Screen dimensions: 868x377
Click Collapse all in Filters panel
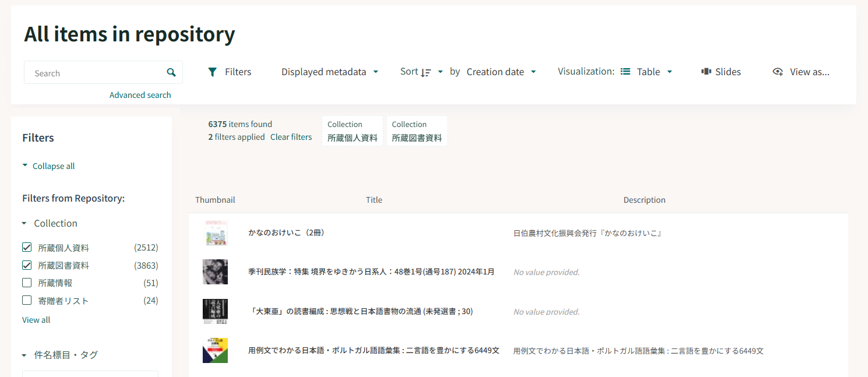(x=53, y=166)
